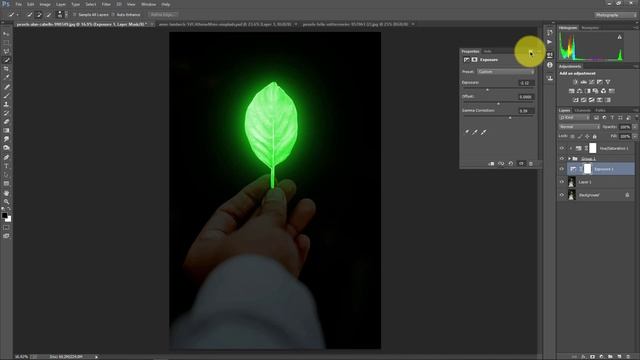Select the Exposure 1 layer

click(x=600, y=169)
